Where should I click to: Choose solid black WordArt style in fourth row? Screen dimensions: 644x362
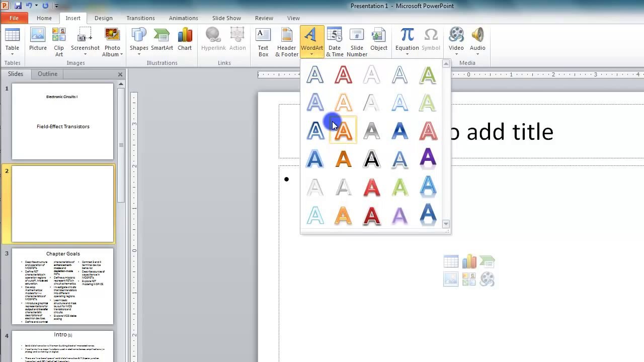point(371,159)
